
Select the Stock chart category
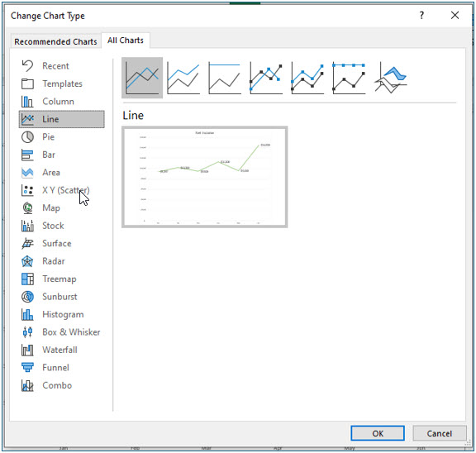coord(62,226)
